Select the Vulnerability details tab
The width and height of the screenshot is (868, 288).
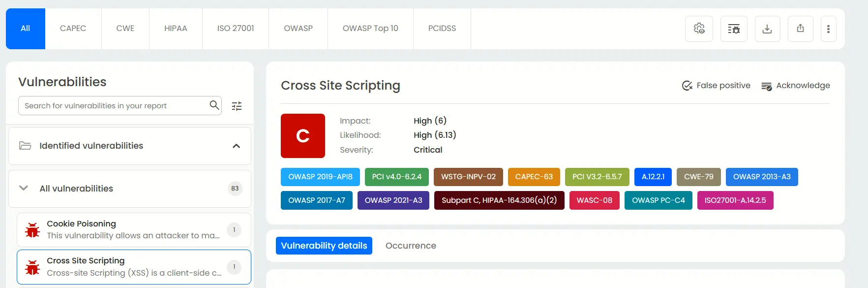pyautogui.click(x=324, y=246)
